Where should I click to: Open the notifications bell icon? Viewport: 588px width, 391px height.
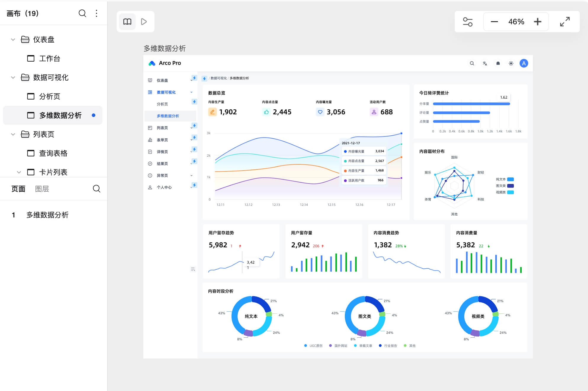tap(498, 63)
